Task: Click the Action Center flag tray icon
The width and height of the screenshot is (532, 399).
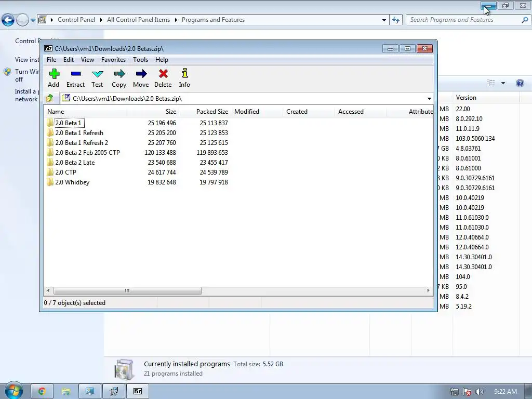Action: click(x=467, y=392)
